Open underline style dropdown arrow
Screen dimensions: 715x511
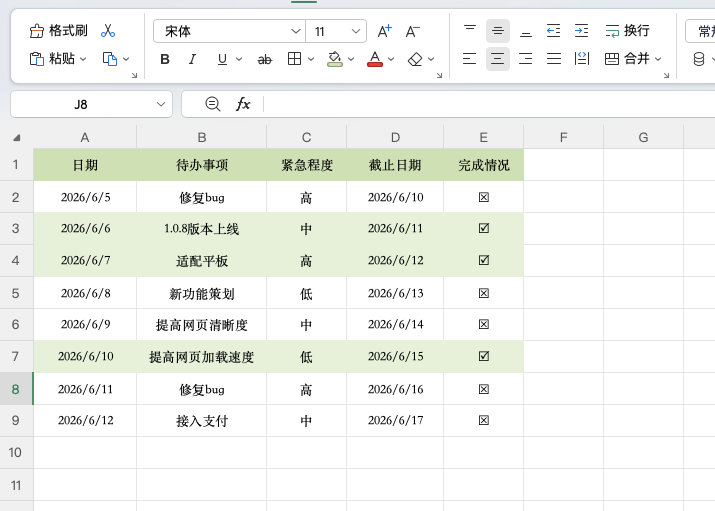(239, 59)
